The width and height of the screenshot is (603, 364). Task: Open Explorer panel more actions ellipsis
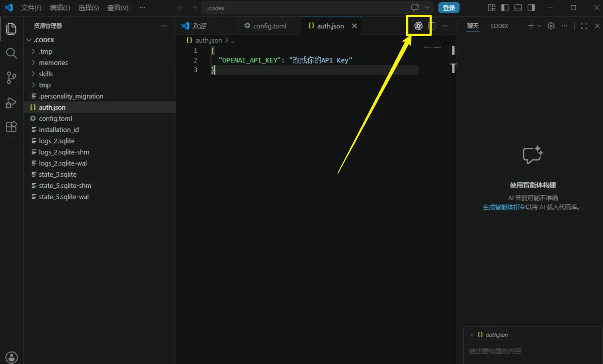pyautogui.click(x=164, y=26)
